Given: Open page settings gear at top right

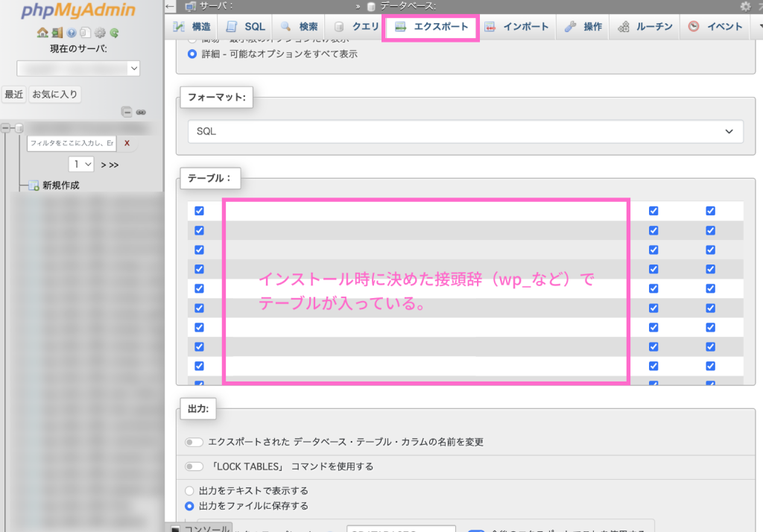Looking at the screenshot, I should point(745,7).
